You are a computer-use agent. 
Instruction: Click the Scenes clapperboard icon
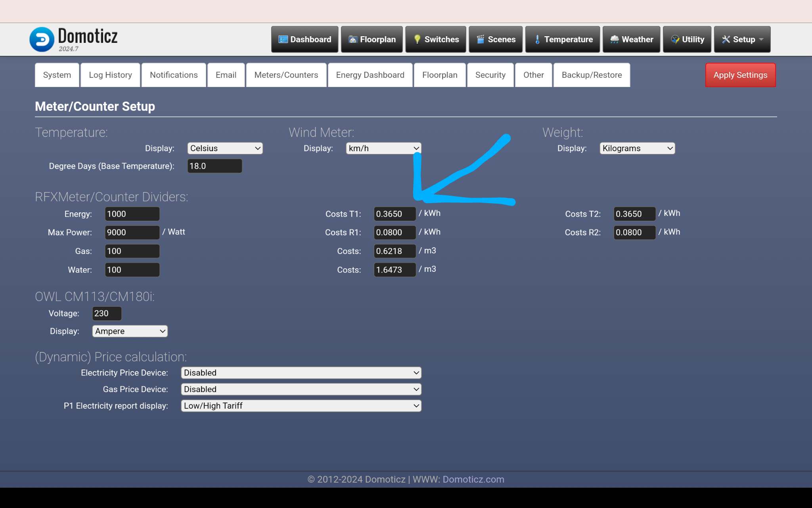(x=481, y=39)
